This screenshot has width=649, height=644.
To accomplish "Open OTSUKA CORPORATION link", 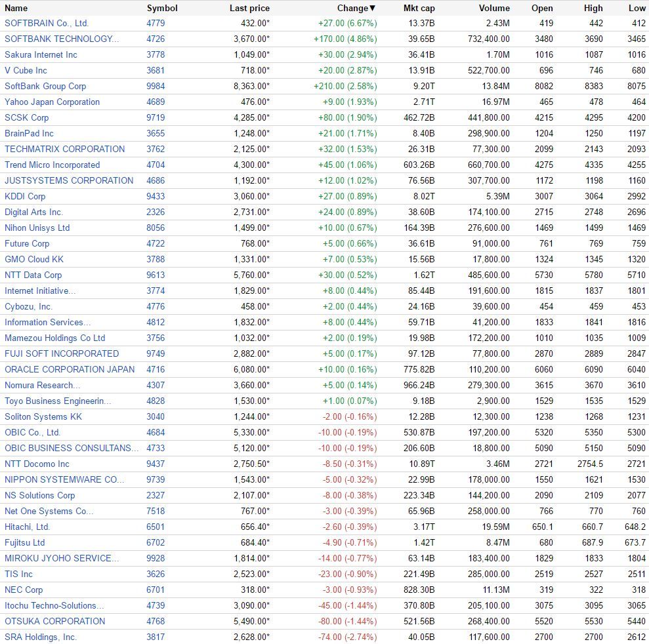I will pyautogui.click(x=54, y=620).
